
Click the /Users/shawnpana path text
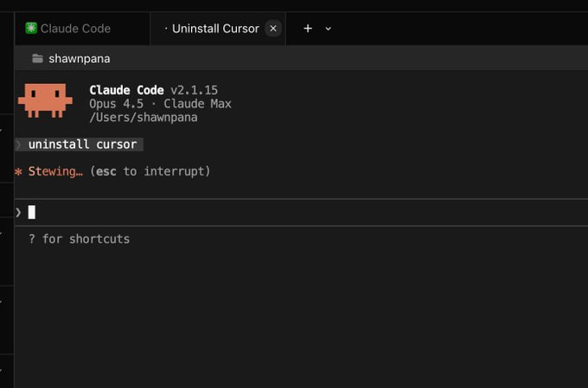[144, 118]
